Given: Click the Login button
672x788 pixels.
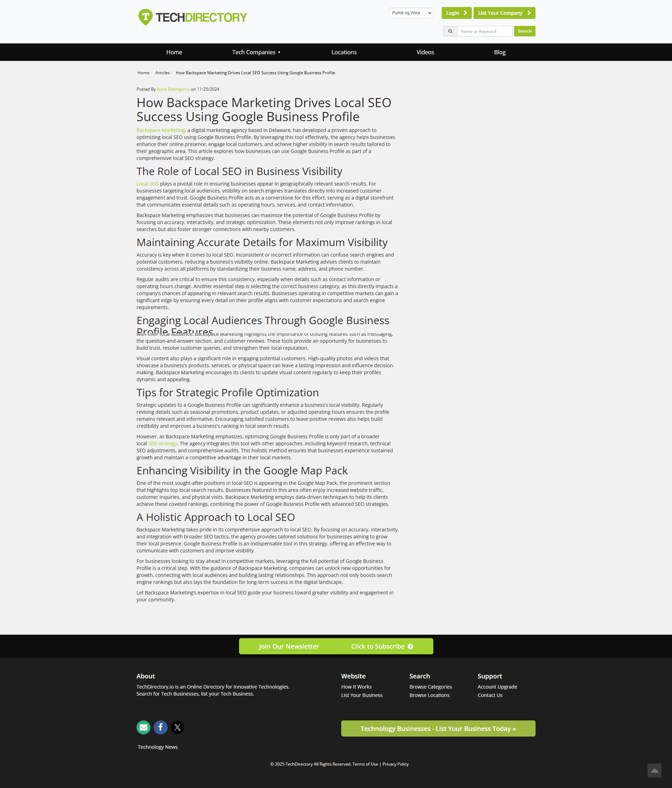Looking at the screenshot, I should (455, 12).
